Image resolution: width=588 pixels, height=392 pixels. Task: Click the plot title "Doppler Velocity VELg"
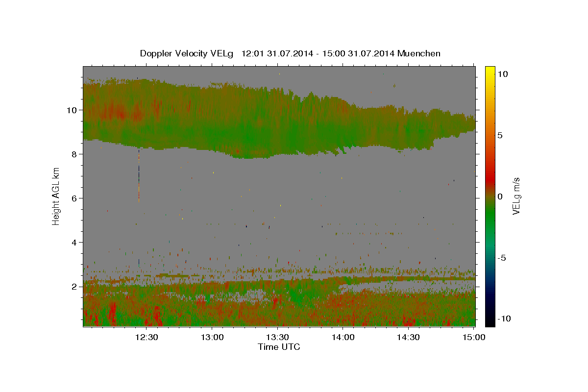(x=188, y=53)
